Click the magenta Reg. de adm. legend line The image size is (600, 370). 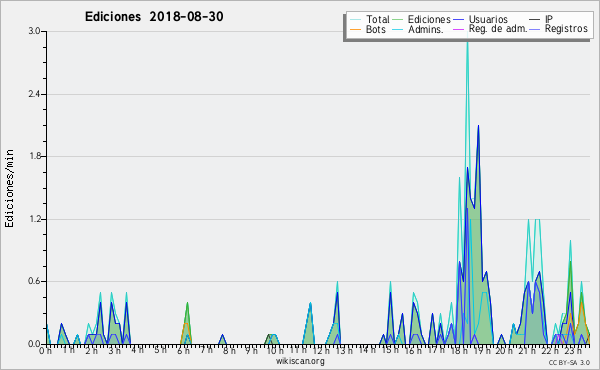(x=458, y=29)
